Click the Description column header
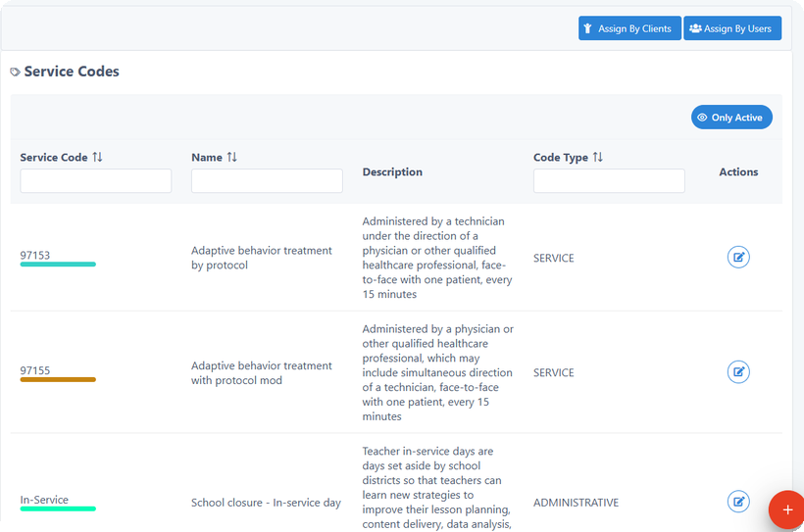The image size is (804, 532). 392,172
